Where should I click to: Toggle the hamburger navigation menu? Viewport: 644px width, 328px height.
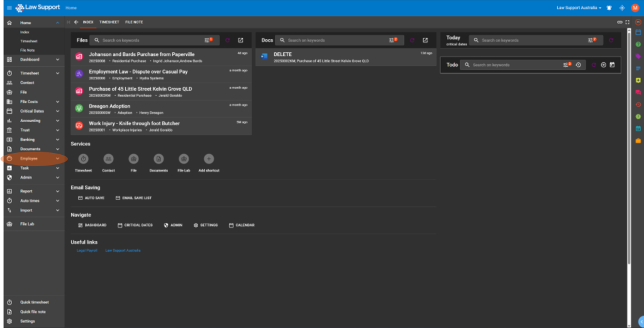click(9, 8)
